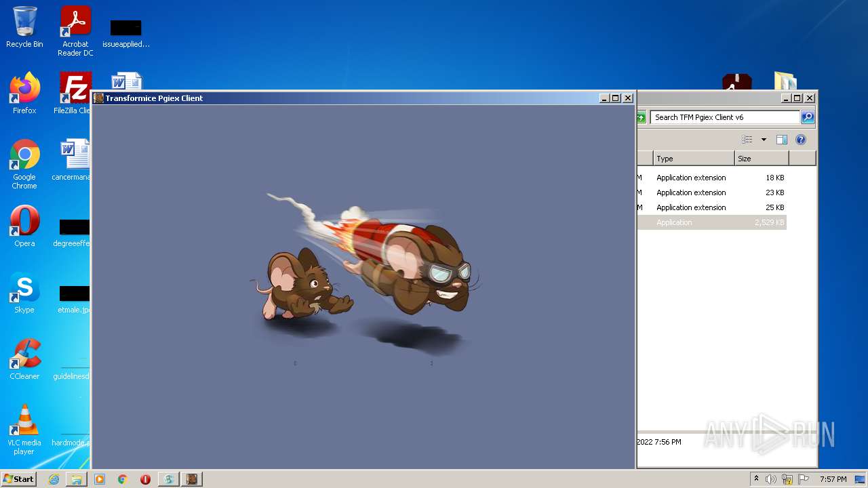Select the 25 KB Application extension row
Image resolution: width=868 pixels, height=488 pixels.
712,207
